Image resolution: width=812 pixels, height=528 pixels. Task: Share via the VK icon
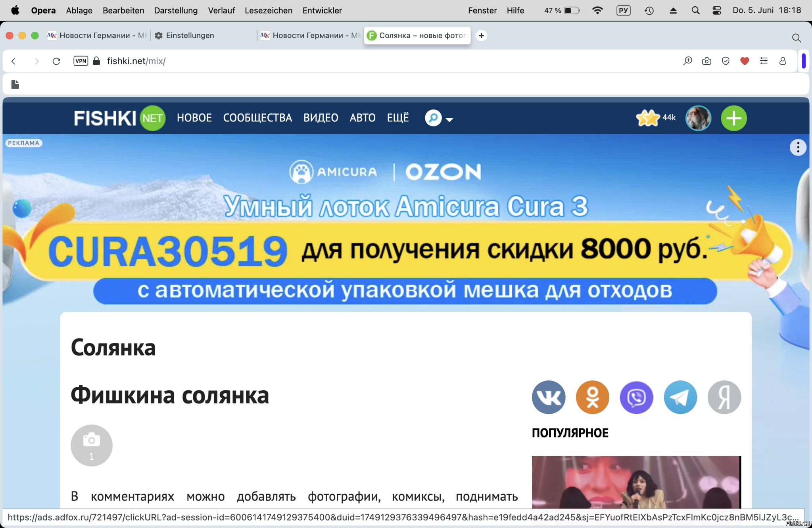pos(548,397)
